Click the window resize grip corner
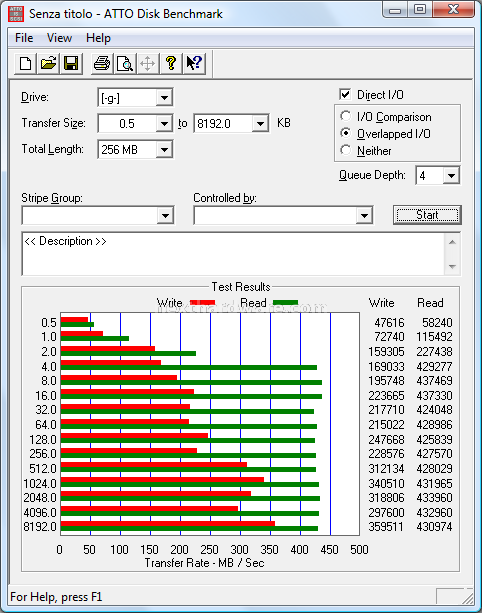The image size is (482, 613). tap(467, 597)
